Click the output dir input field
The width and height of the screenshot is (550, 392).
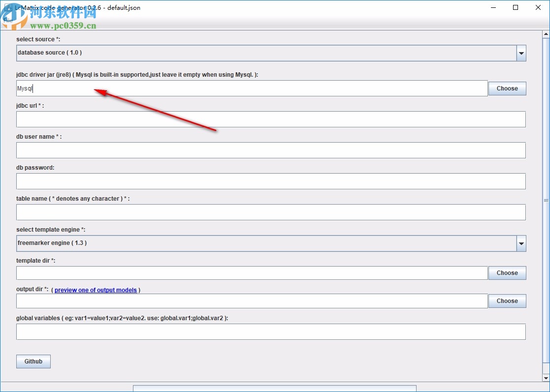click(x=252, y=301)
